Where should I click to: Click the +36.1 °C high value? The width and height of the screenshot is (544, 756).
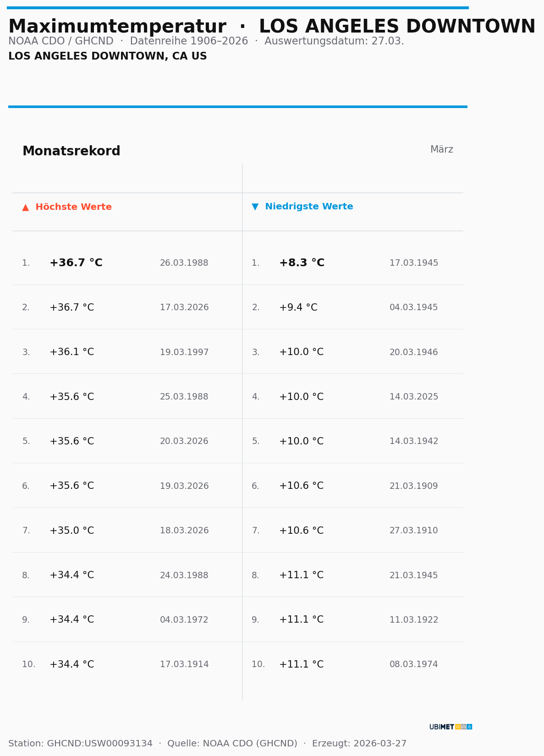71,352
